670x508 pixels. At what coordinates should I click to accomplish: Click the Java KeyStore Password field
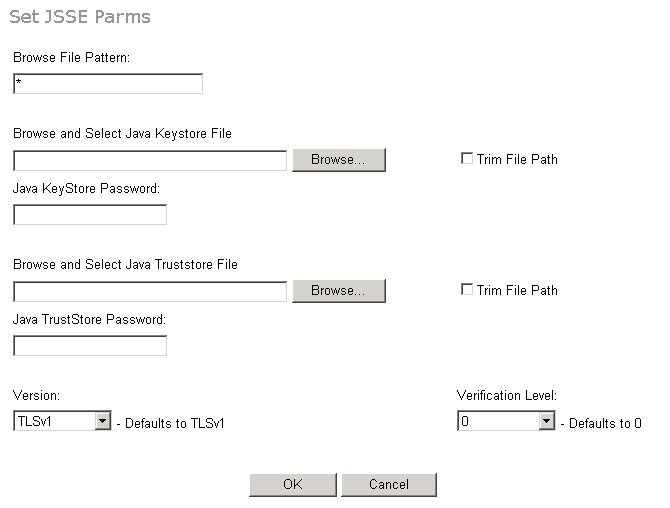click(x=90, y=215)
